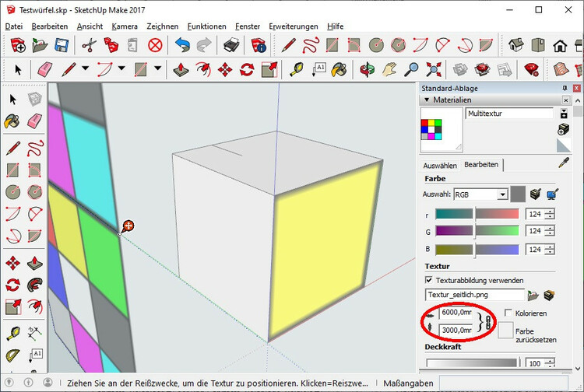Image resolution: width=584 pixels, height=392 pixels.
Task: Switch to the Auswählen tab
Action: pos(440,166)
